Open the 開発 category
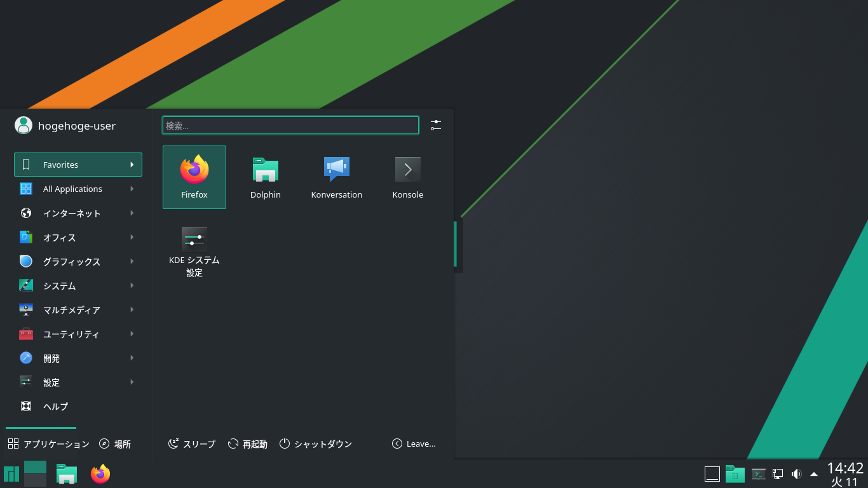This screenshot has height=488, width=868. 78,358
